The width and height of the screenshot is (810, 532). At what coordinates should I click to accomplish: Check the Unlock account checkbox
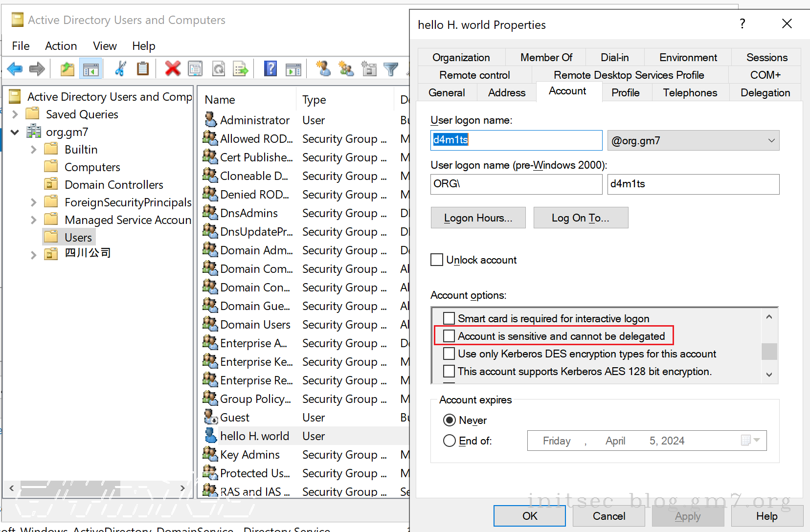click(x=437, y=260)
